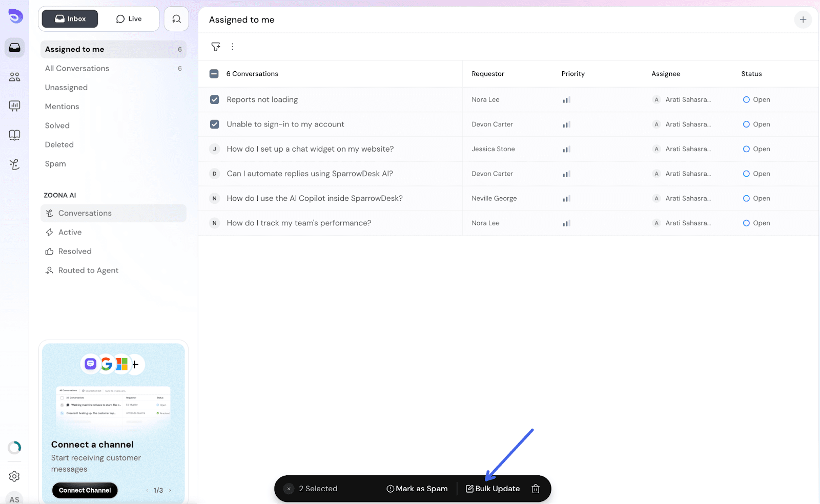Switch to the Live tab

click(x=129, y=19)
